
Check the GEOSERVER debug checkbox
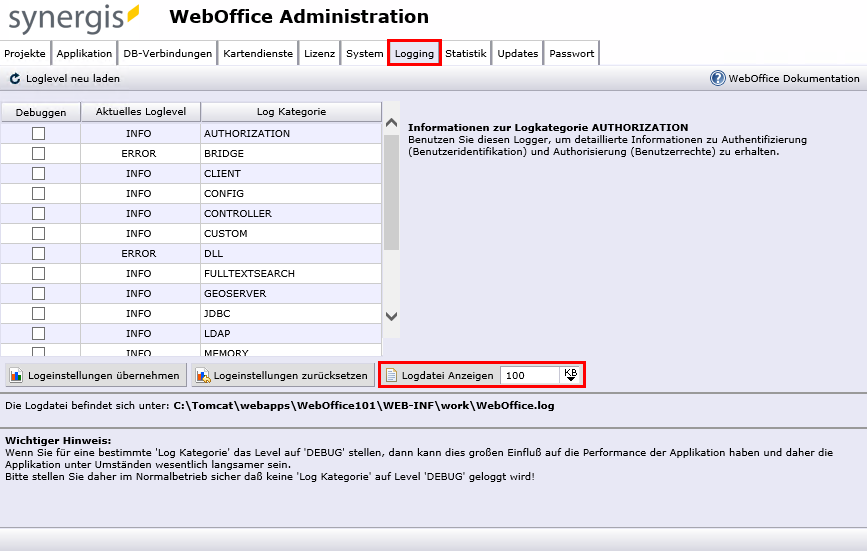(38, 293)
